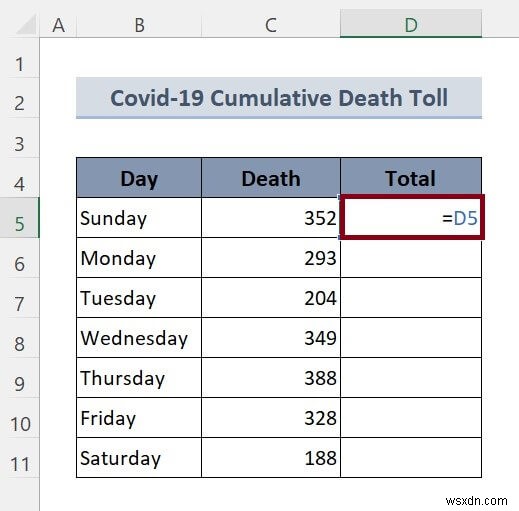Viewport: 519px width, 511px height.
Task: Select column B header
Action: point(139,25)
